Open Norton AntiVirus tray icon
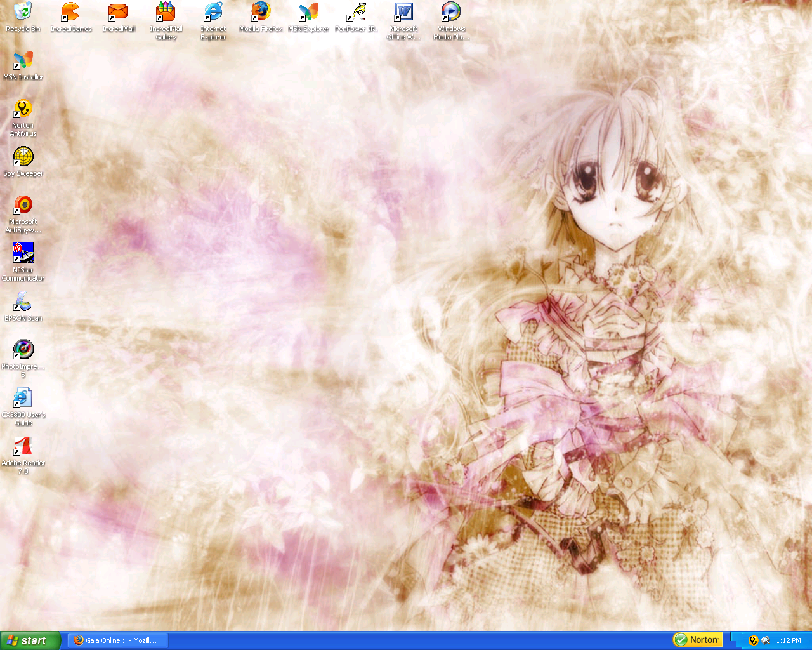Screen dimensions: 812x650 click(x=753, y=640)
